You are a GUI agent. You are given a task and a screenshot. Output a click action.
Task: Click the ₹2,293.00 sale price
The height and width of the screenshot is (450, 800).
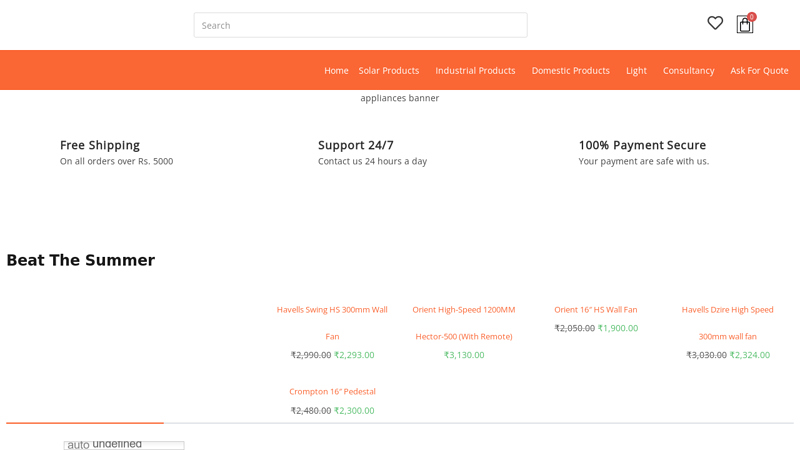click(x=354, y=355)
